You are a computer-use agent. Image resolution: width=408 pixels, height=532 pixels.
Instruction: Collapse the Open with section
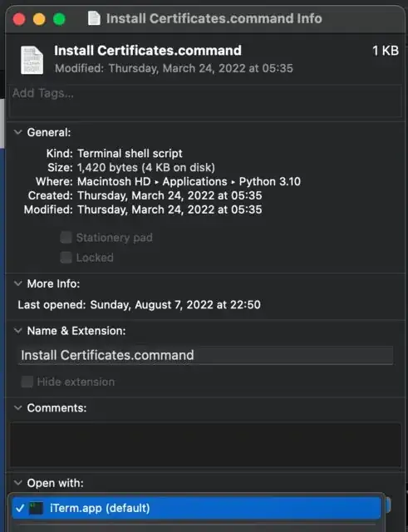click(x=18, y=482)
